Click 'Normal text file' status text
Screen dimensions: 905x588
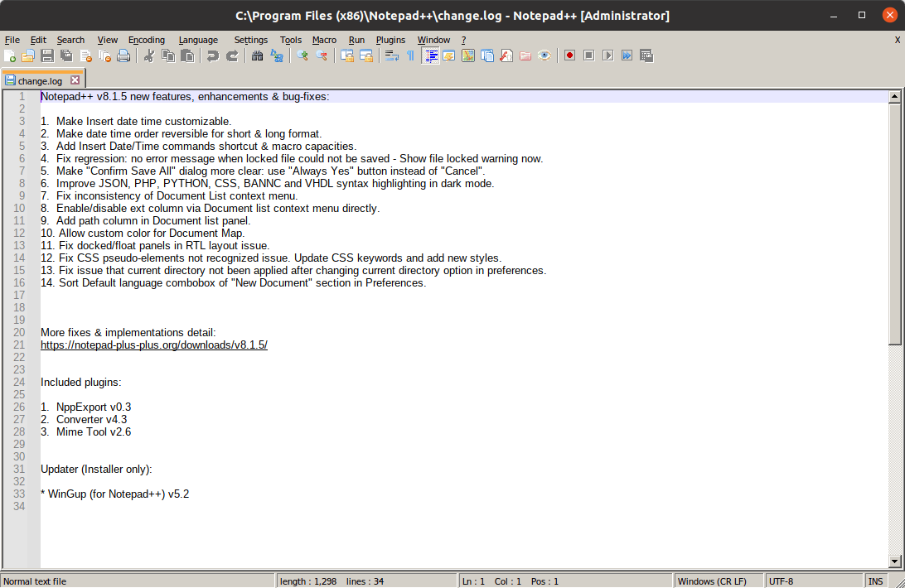(x=35, y=581)
